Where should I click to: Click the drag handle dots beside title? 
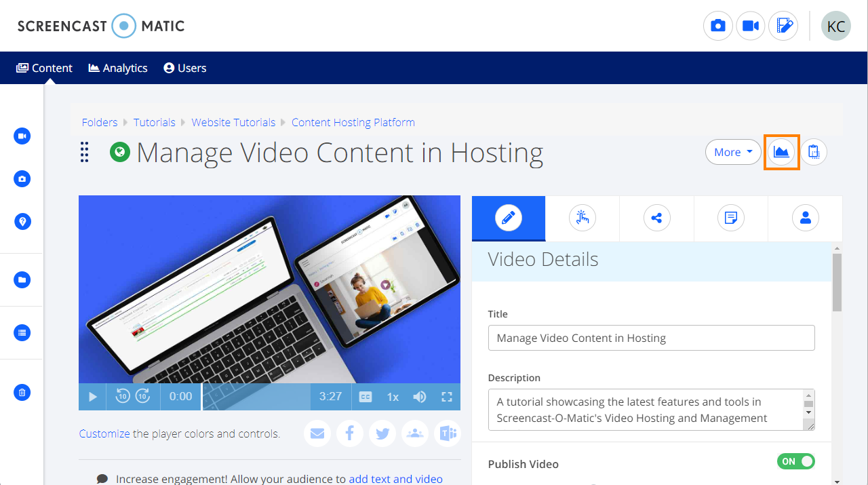85,152
